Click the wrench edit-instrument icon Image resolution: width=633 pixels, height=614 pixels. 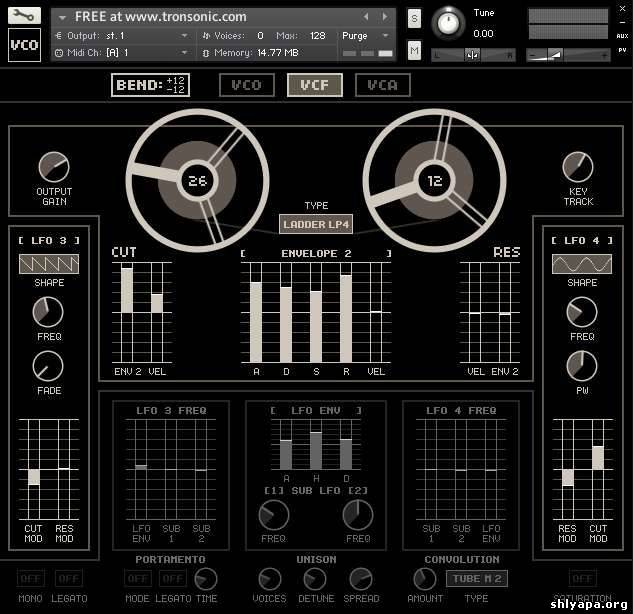[24, 16]
